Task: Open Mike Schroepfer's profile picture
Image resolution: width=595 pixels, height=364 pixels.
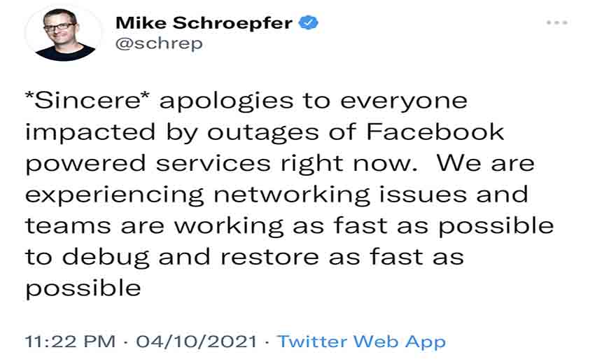Action: (x=64, y=34)
